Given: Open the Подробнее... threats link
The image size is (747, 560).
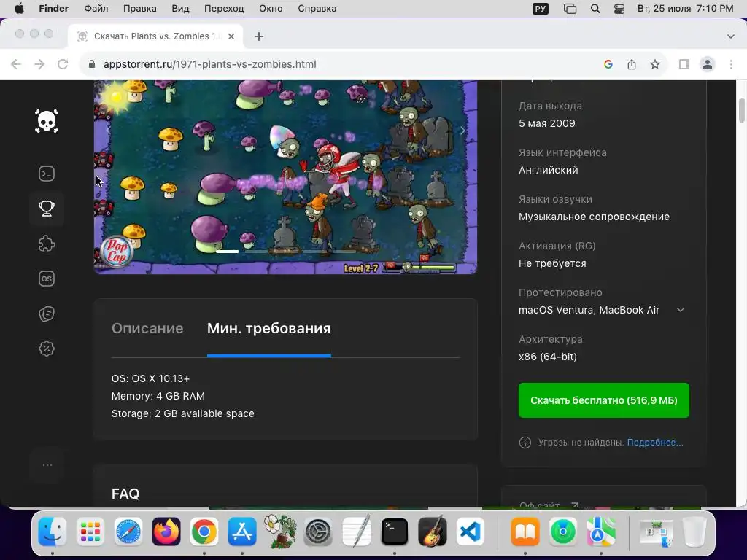Looking at the screenshot, I should (655, 443).
